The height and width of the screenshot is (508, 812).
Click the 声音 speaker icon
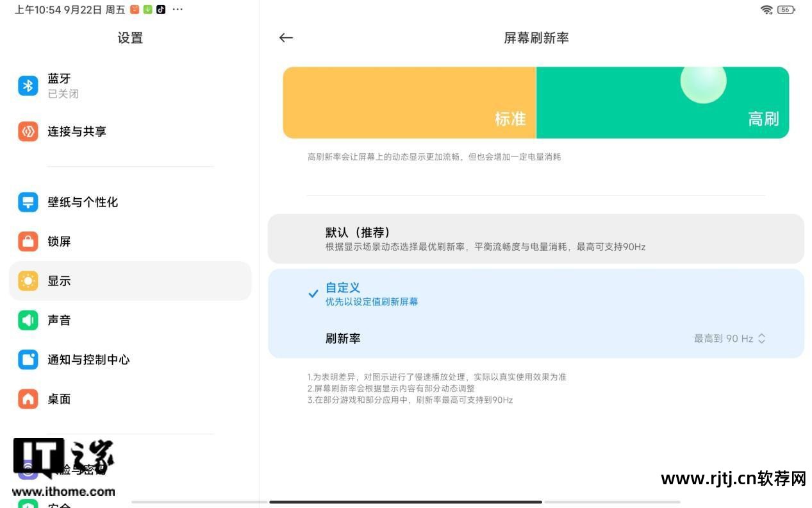coord(28,320)
